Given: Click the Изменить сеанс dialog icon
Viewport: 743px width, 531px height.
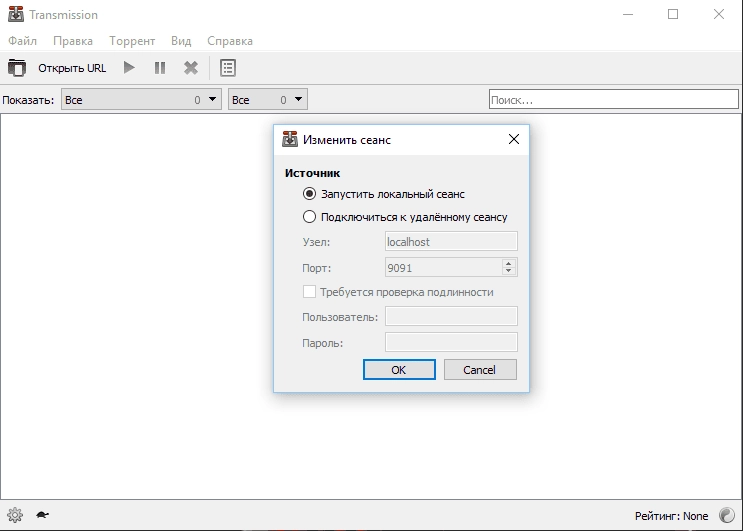Looking at the screenshot, I should [x=290, y=139].
